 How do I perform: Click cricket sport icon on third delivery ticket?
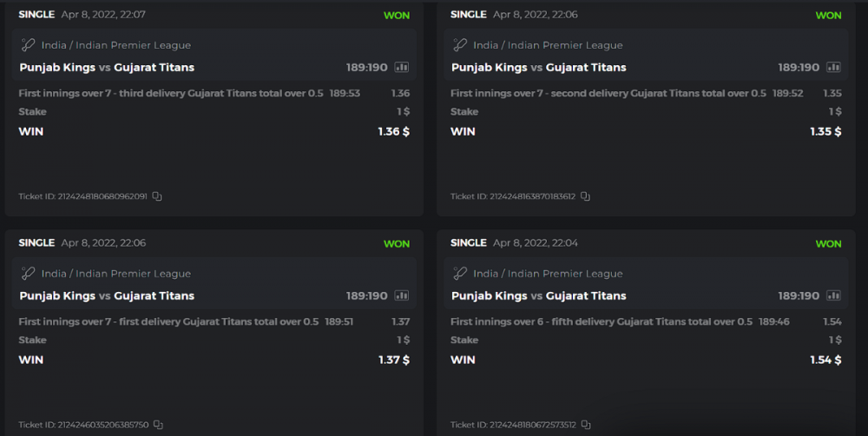coord(28,45)
